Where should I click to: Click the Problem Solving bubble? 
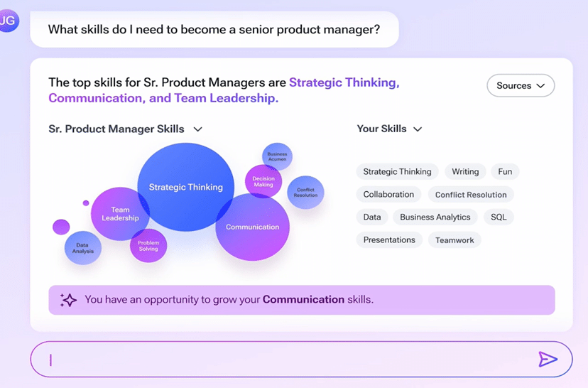pyautogui.click(x=148, y=246)
